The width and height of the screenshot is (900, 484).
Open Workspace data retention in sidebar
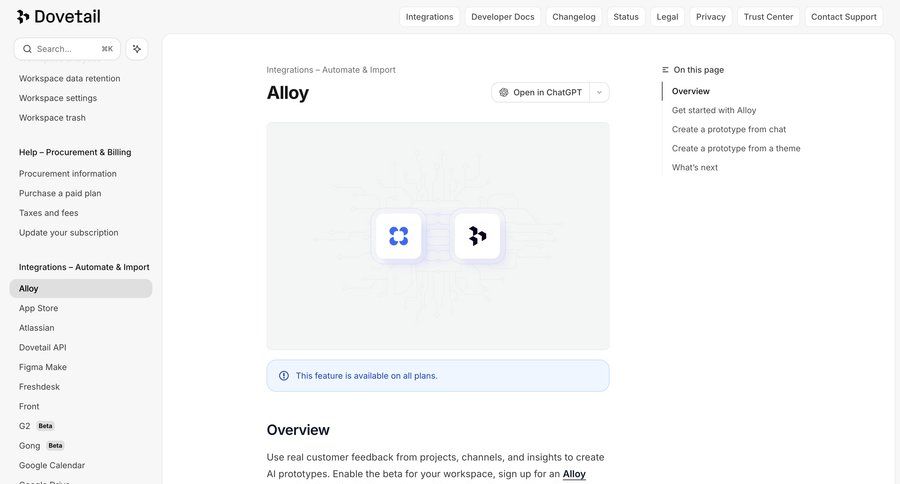(x=69, y=79)
